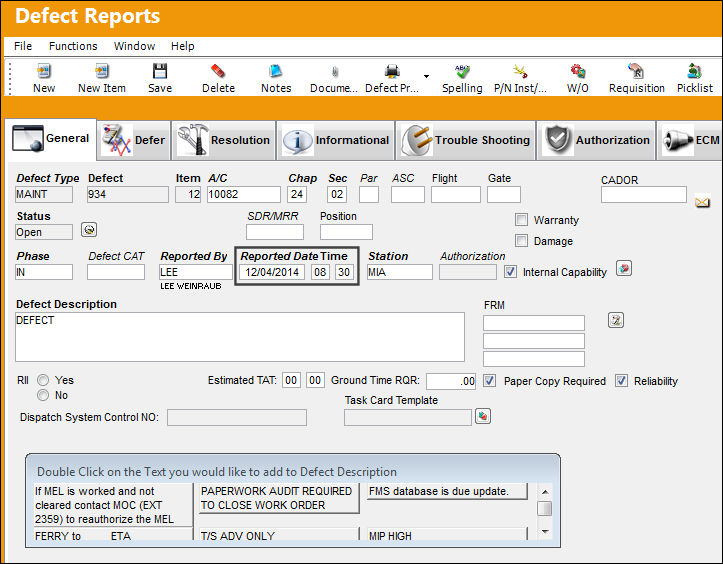Click the MIP HIGH entry

click(447, 534)
